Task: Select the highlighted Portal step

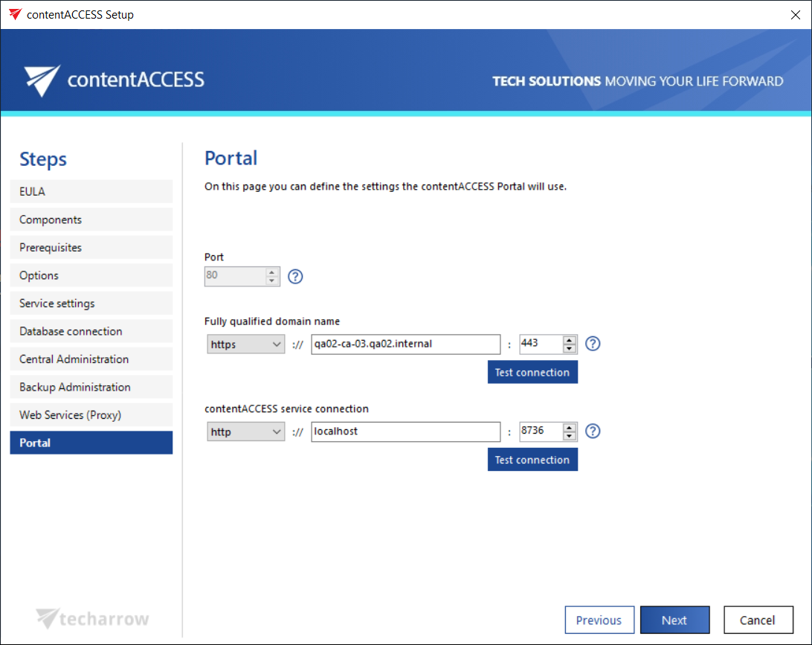Action: (91, 443)
